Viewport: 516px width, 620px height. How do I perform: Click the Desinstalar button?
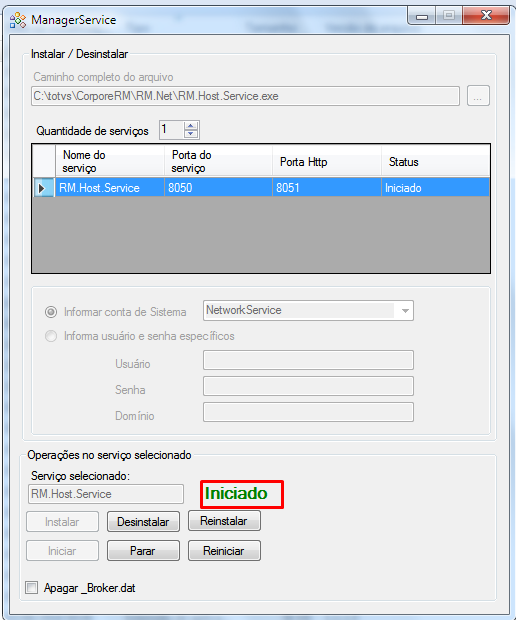143,522
